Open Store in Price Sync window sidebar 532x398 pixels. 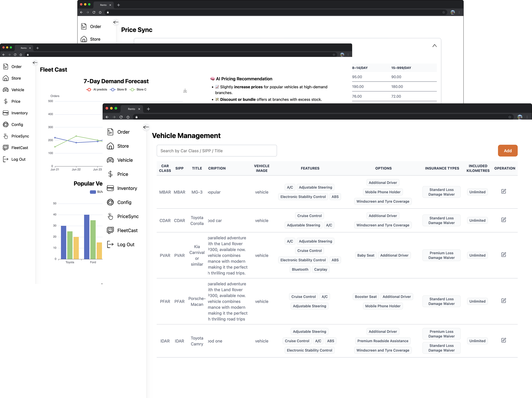pyautogui.click(x=90, y=39)
